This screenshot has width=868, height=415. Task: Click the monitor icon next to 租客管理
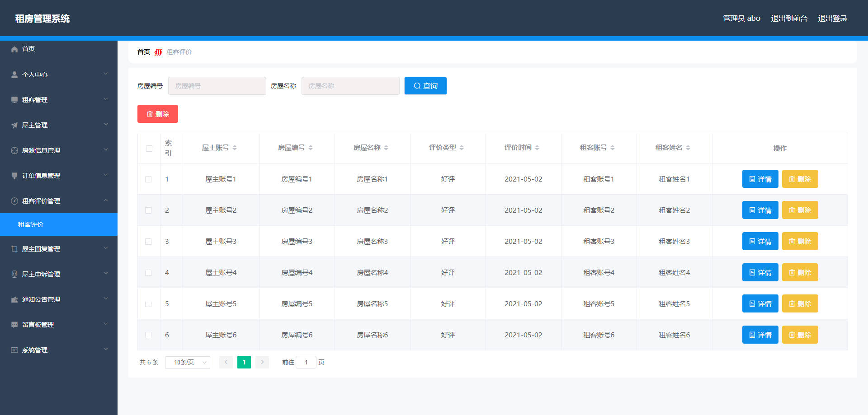[x=14, y=100]
